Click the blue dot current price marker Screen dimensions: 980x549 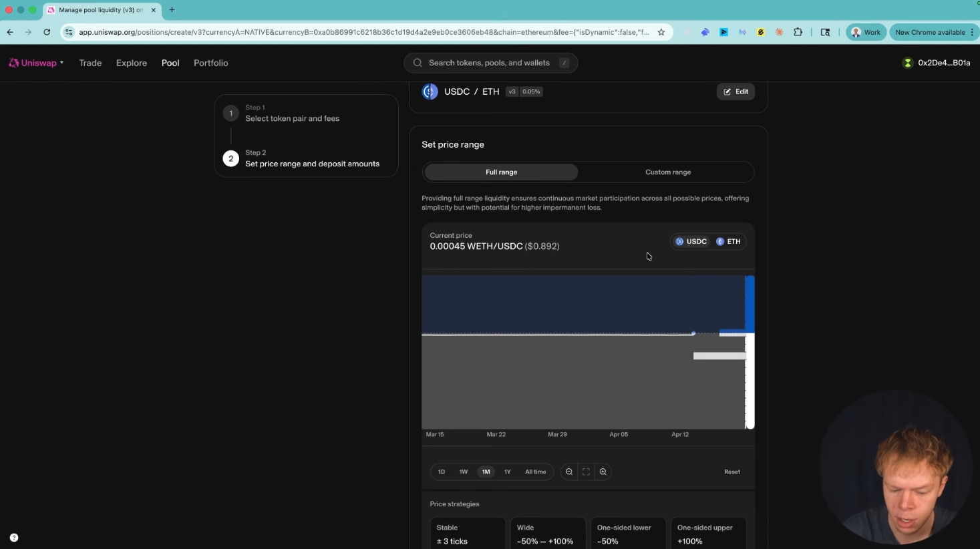click(x=693, y=333)
